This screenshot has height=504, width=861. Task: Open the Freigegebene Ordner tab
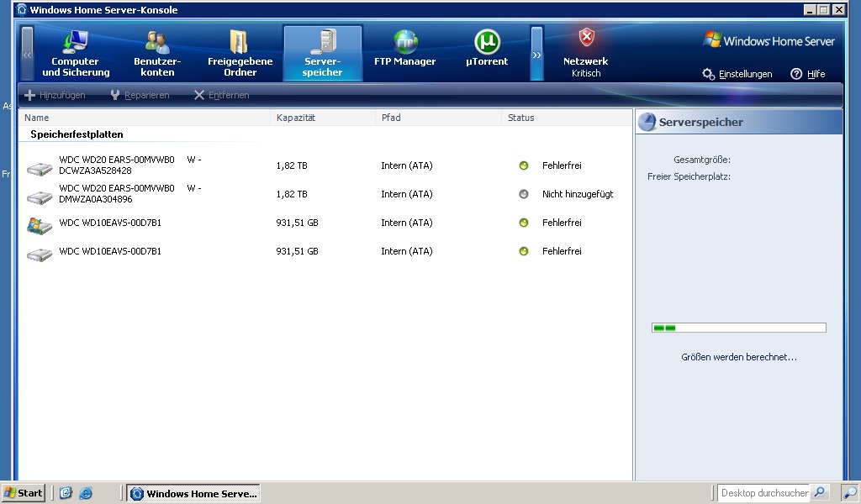tap(240, 53)
